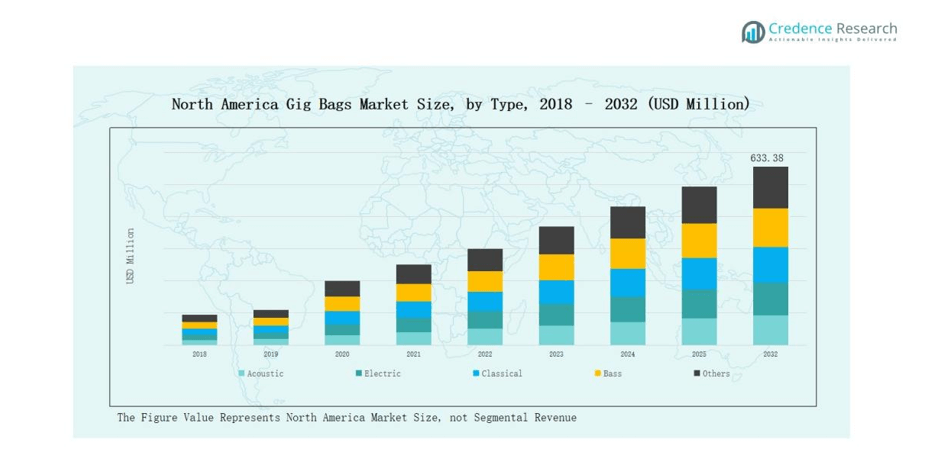Click the 633.38 value label
Image resolution: width=946 pixels, height=465 pixels.
click(770, 158)
